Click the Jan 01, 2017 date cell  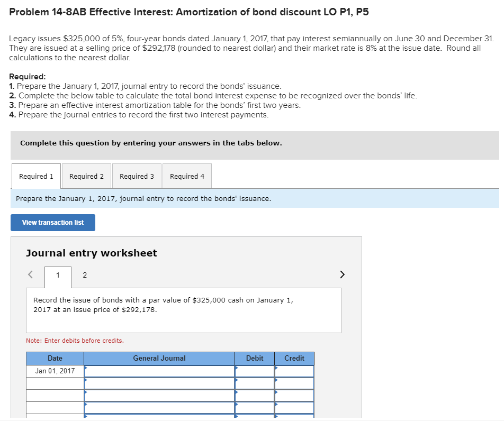[x=55, y=371]
